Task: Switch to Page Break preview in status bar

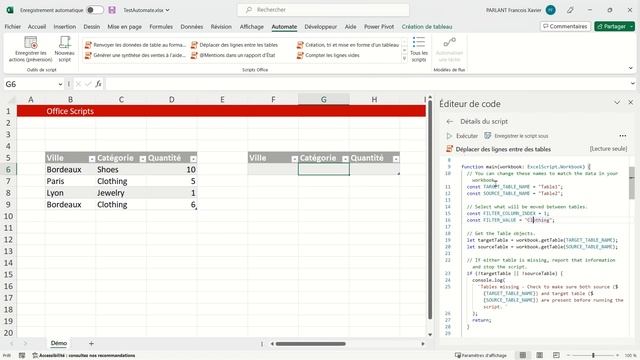Action: click(556, 355)
